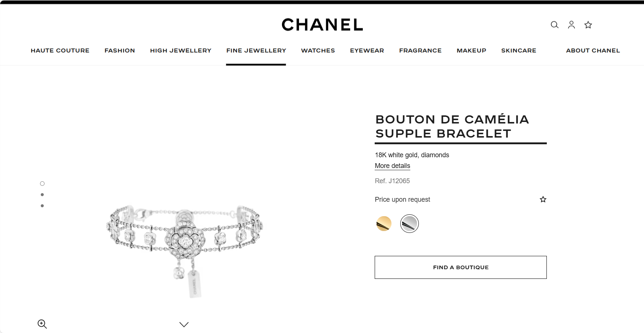Select the second image indicator dot

tap(42, 195)
